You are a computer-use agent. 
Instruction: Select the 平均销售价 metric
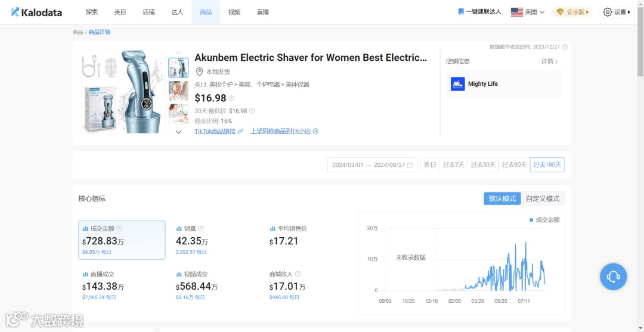(309, 240)
